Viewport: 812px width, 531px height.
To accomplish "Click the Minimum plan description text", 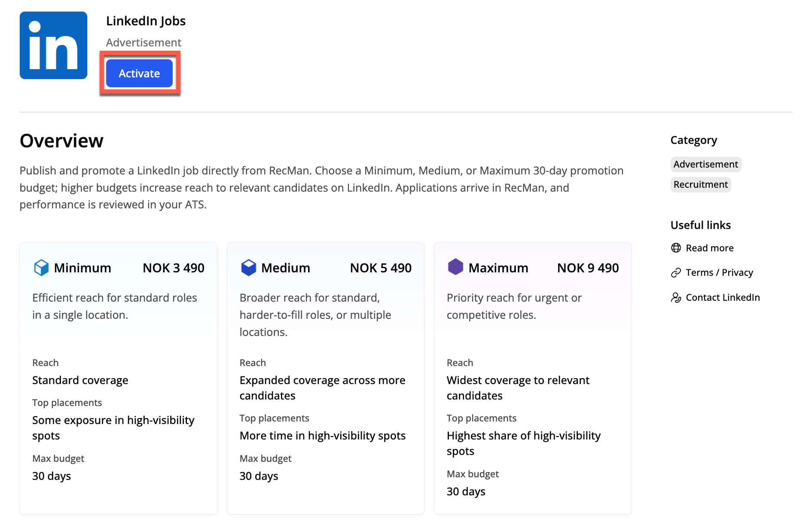I will click(115, 306).
